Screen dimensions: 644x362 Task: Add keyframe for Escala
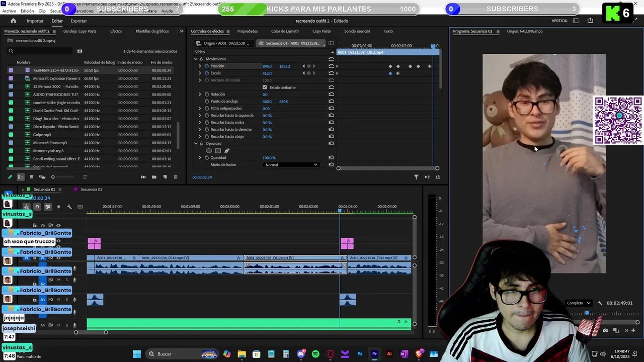click(308, 73)
